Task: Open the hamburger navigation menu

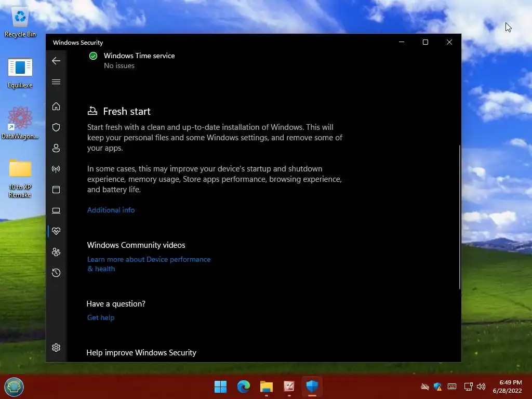Action: [56, 82]
